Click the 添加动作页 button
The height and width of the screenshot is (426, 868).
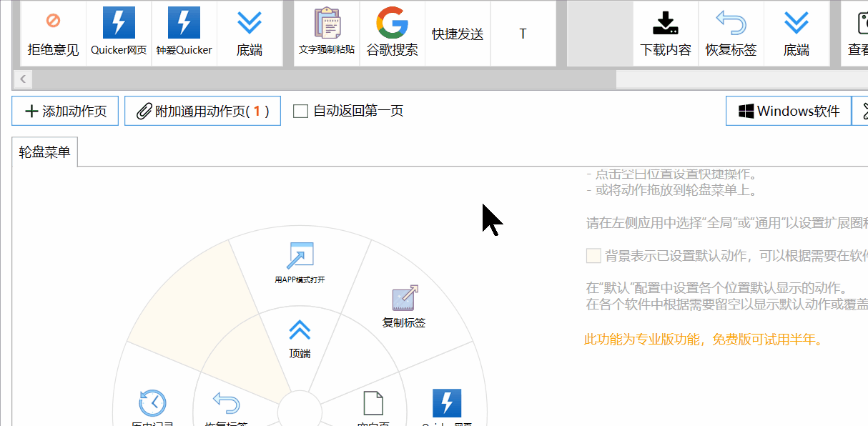tap(65, 111)
